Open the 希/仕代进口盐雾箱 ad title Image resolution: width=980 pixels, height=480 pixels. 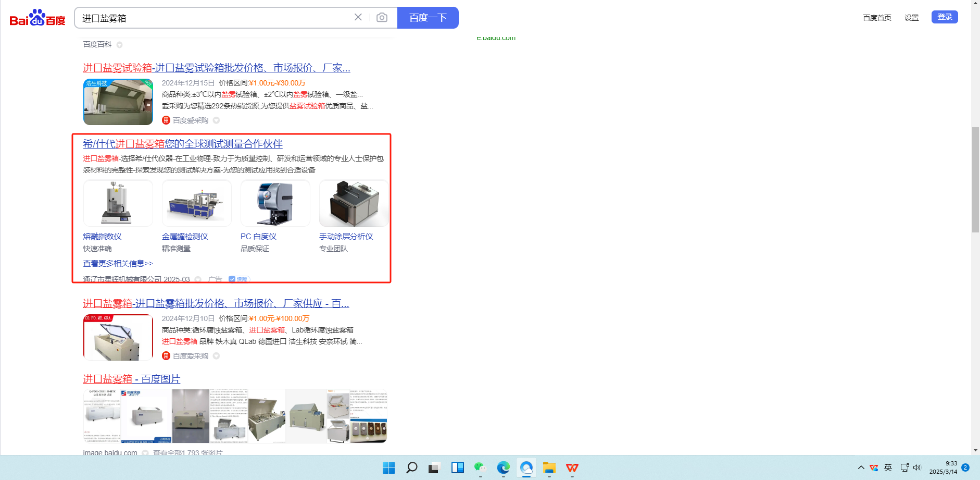tap(183, 144)
